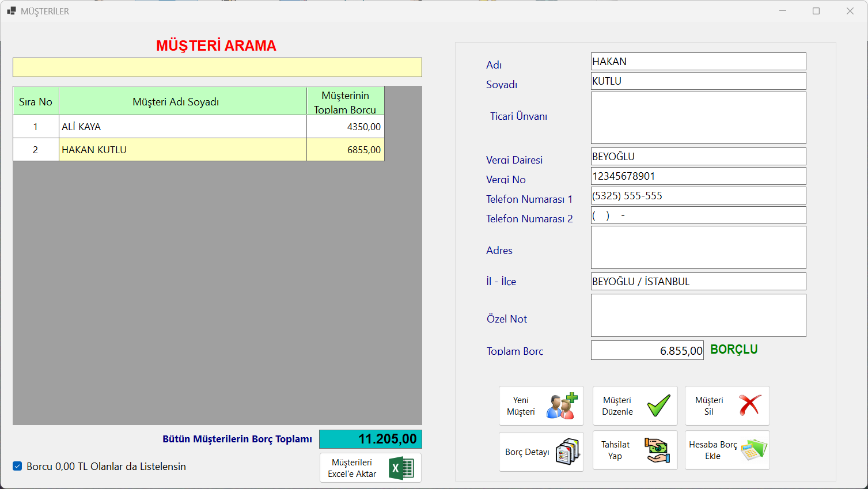Toggle Borcu 0,00 TL Olanlar da Listelensin checkbox
The width and height of the screenshot is (868, 489).
click(18, 467)
